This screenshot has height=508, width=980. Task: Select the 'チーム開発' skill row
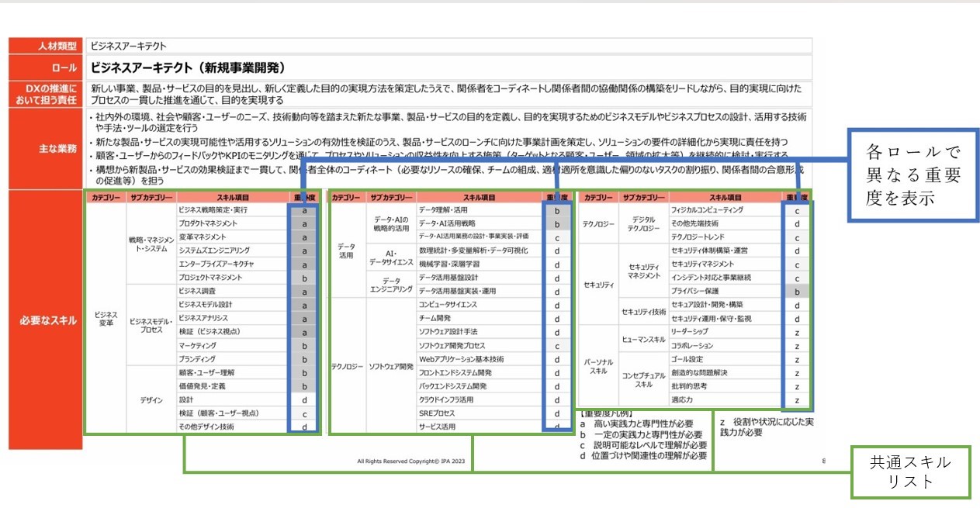pos(435,319)
